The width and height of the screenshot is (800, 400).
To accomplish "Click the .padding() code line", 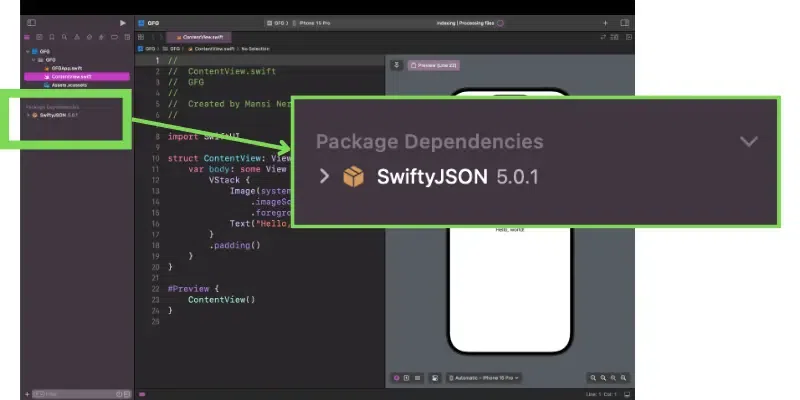I will tap(235, 245).
